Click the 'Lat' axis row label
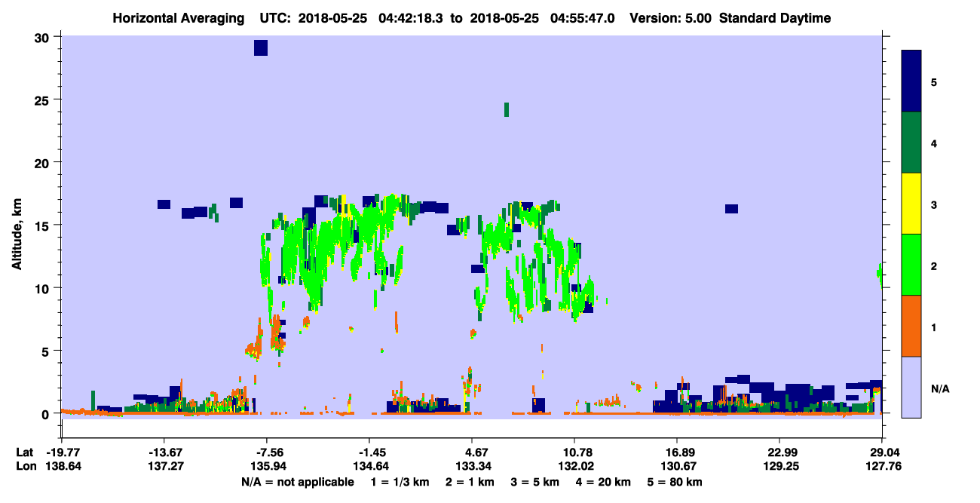Screen dimensions: 980x503 [x=25, y=452]
